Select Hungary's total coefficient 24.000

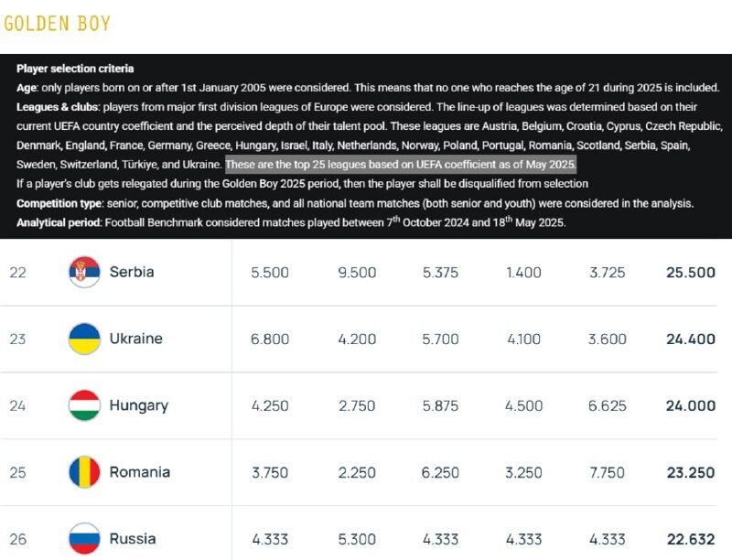tap(690, 406)
